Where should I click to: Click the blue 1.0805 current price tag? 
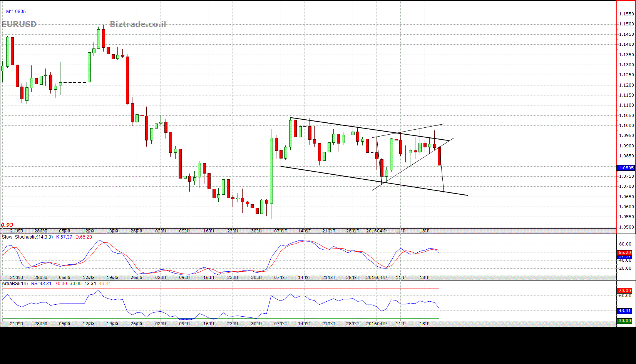click(626, 168)
